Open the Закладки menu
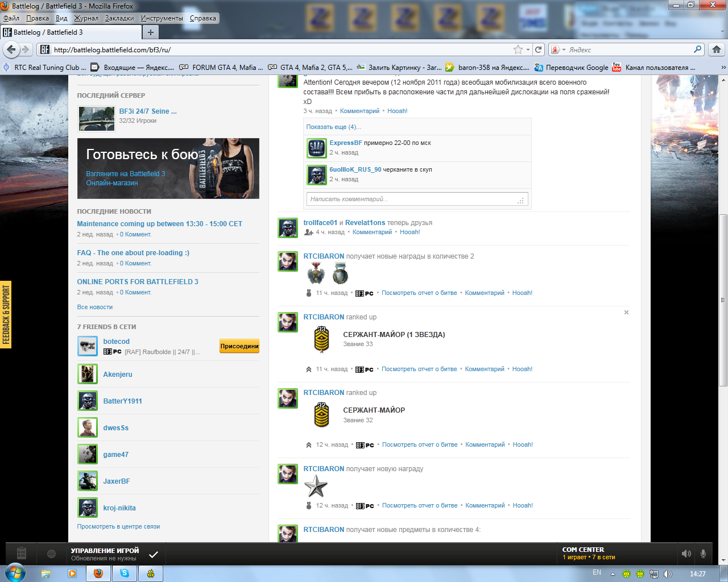The image size is (728, 582). [119, 18]
